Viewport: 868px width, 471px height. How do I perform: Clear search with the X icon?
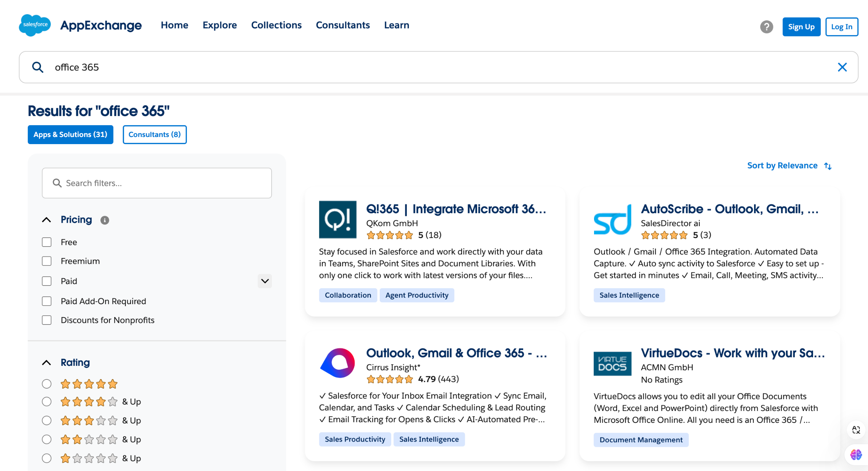pos(842,67)
